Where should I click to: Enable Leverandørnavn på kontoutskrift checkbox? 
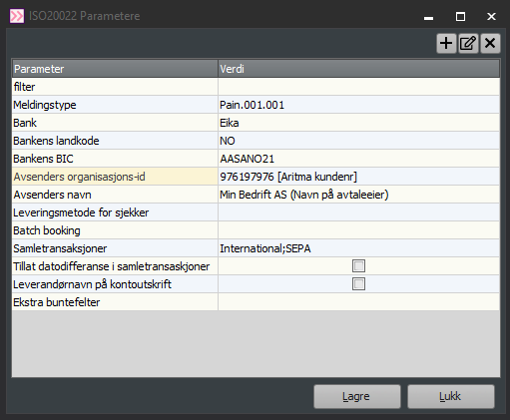tap(358, 284)
